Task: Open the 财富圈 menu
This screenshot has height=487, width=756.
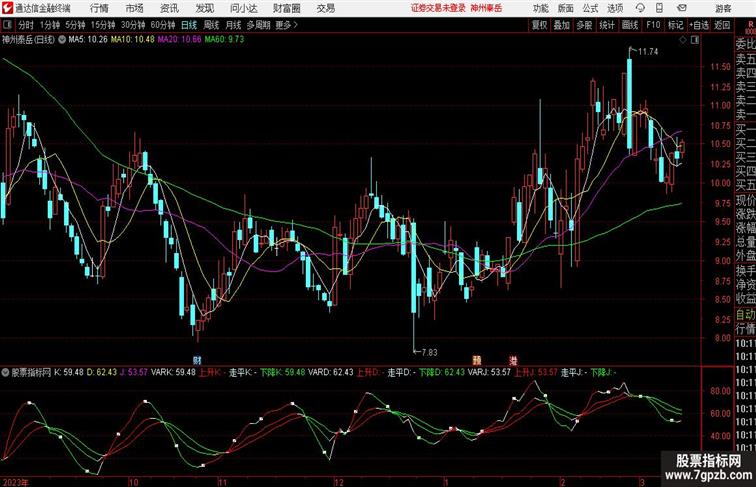Action: pyautogui.click(x=287, y=8)
